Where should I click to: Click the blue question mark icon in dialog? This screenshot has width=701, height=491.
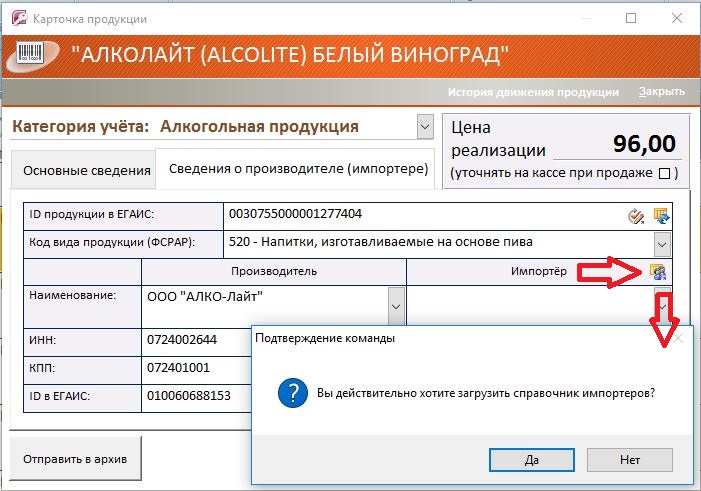[x=289, y=393]
